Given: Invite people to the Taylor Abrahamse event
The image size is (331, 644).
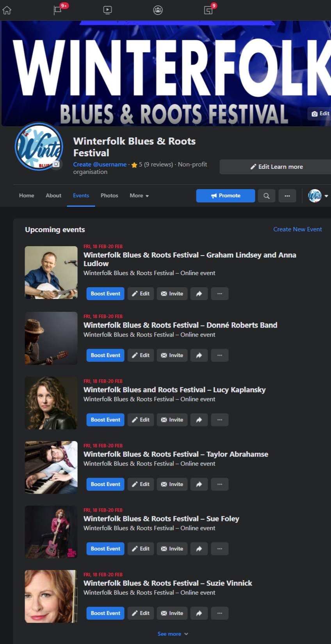Looking at the screenshot, I should (x=172, y=485).
